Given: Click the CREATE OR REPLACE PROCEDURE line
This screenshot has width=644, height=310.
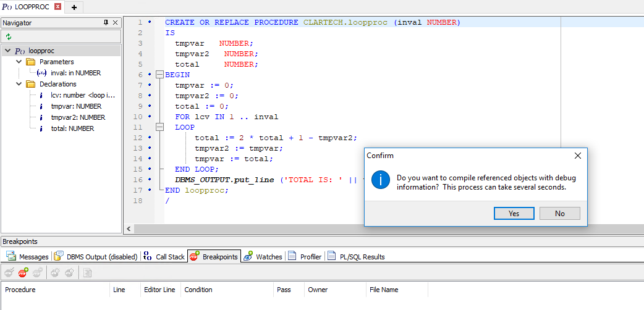Looking at the screenshot, I should tap(313, 23).
